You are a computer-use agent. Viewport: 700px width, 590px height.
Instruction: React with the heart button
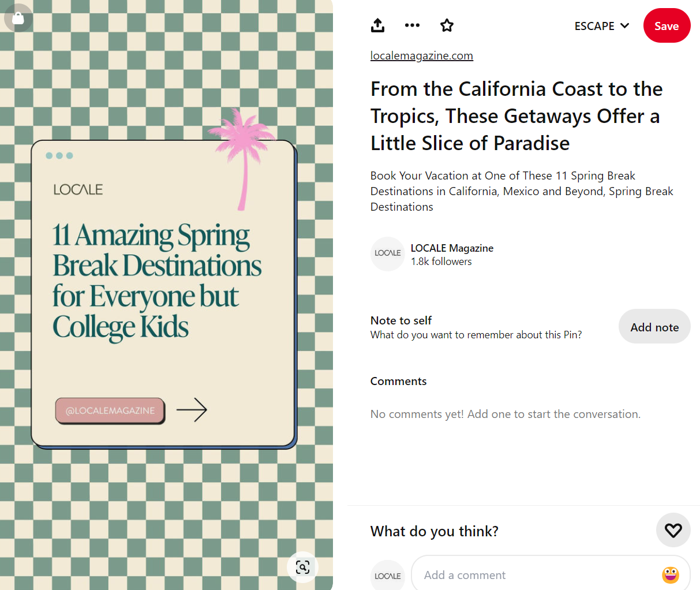point(673,530)
